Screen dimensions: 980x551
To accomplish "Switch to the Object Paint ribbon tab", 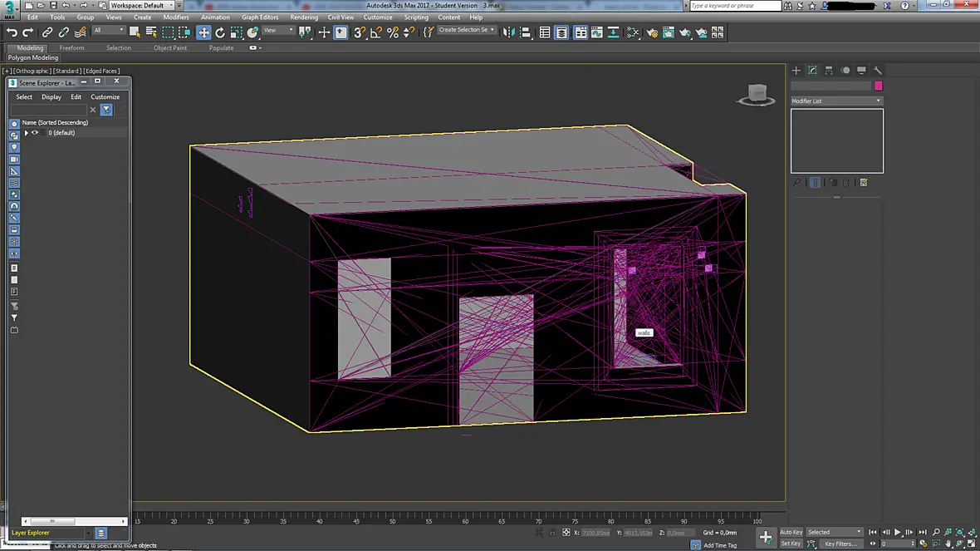I will click(170, 47).
